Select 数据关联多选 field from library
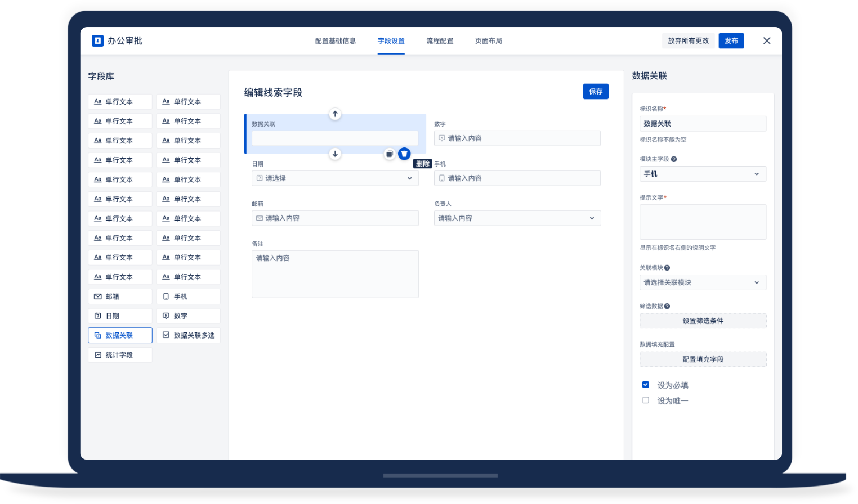The width and height of the screenshot is (858, 504). [x=189, y=335]
